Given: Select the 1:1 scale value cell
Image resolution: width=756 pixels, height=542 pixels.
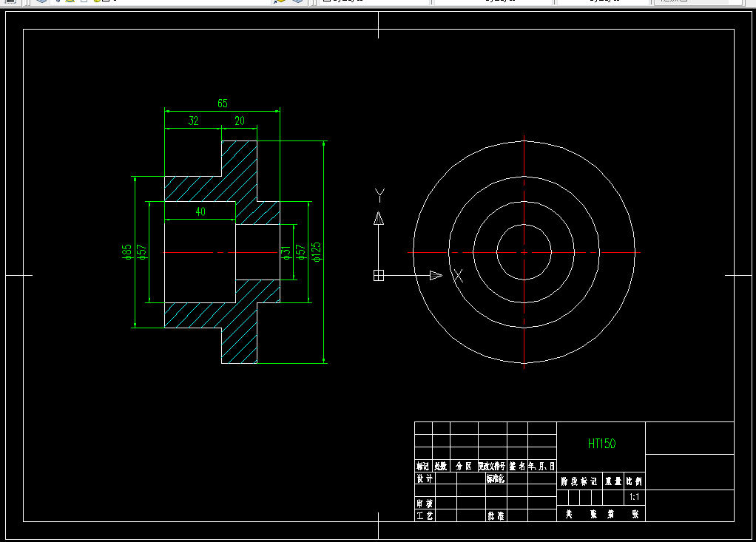Looking at the screenshot, I should 635,497.
